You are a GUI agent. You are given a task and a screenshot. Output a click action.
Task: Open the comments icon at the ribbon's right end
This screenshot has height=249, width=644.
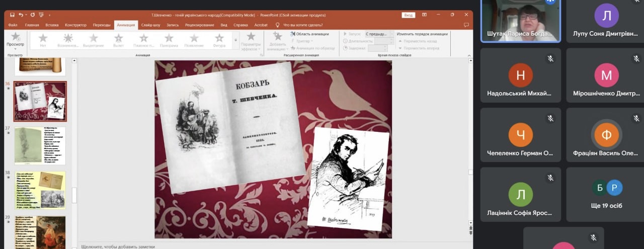click(x=466, y=25)
